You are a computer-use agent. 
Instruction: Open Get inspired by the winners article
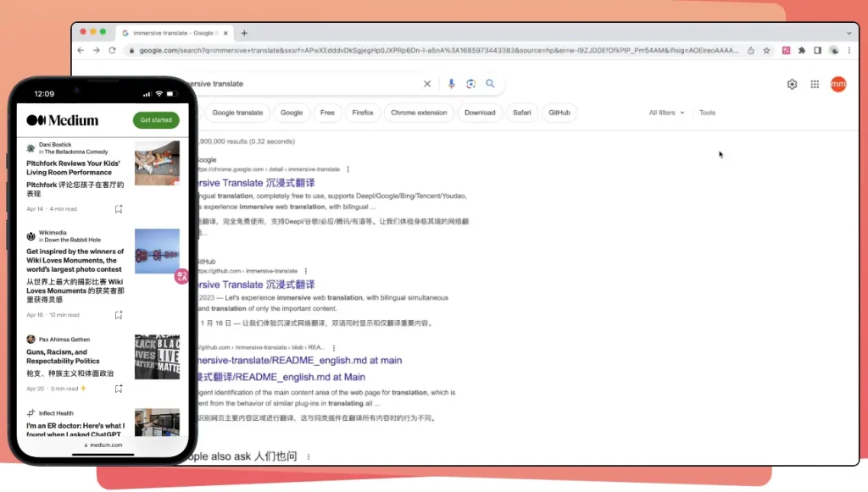point(75,260)
